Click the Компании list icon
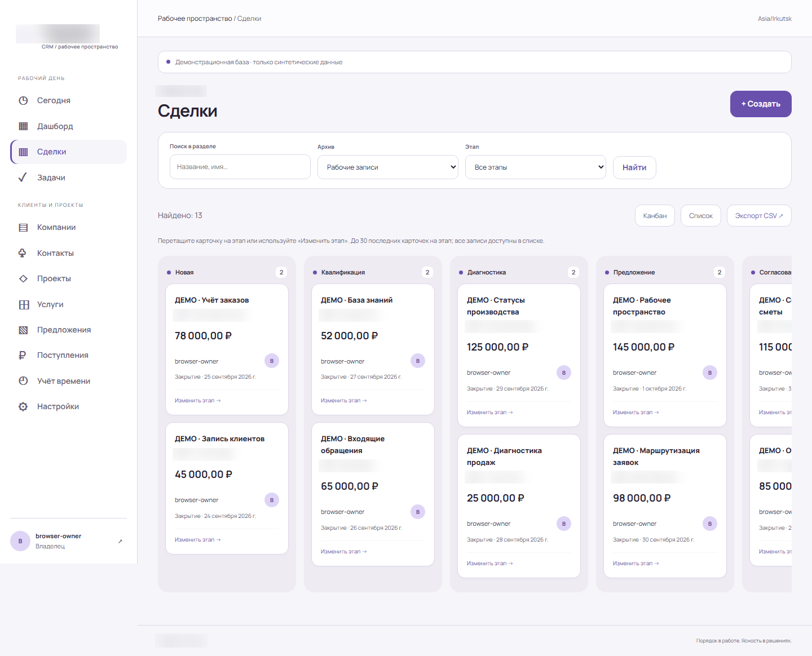Screen dimensions: 812x656 23,228
